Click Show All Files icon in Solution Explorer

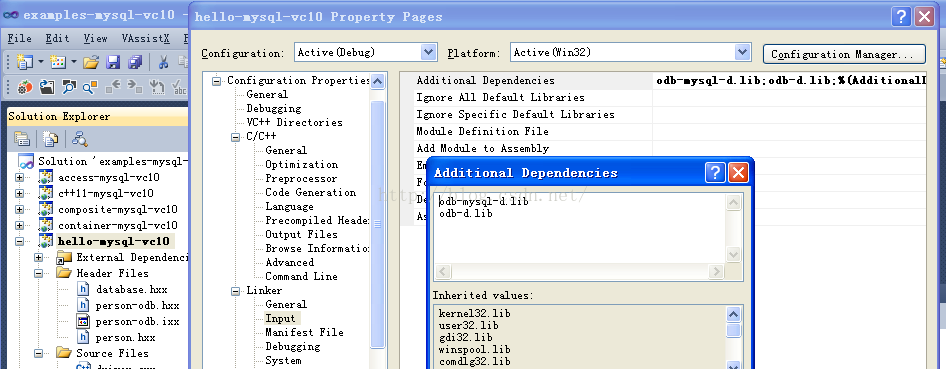[51, 139]
